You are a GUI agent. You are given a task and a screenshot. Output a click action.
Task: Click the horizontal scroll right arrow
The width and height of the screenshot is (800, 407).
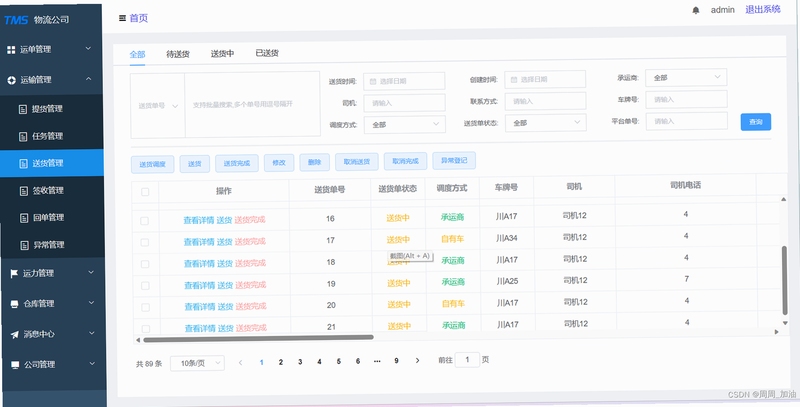tap(777, 332)
